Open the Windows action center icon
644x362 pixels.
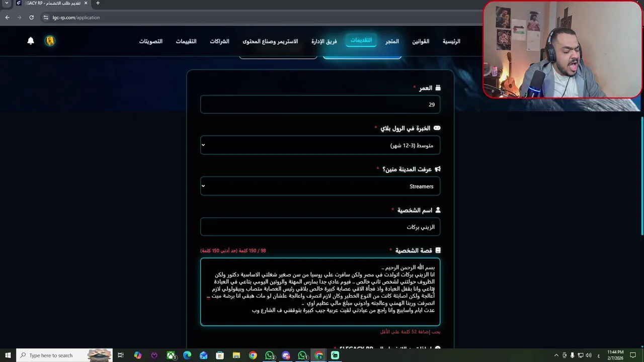click(633, 355)
